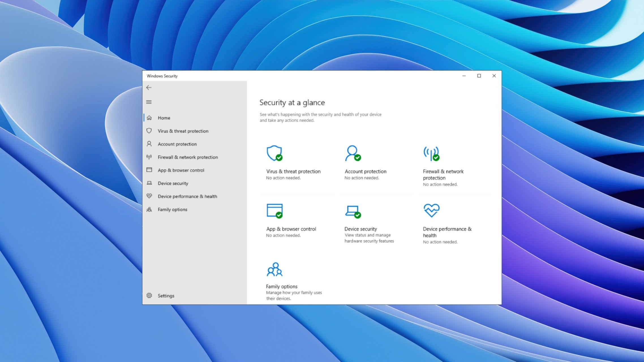Click 'No action needed.' under Device performance & health
Image resolution: width=644 pixels, height=362 pixels.
[x=440, y=242]
